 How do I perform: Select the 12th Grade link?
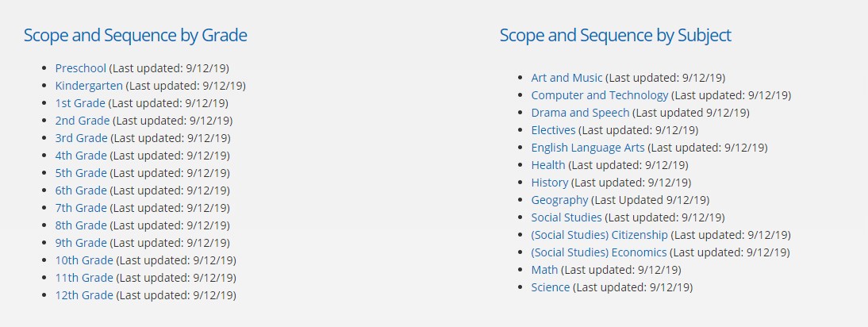pyautogui.click(x=84, y=295)
